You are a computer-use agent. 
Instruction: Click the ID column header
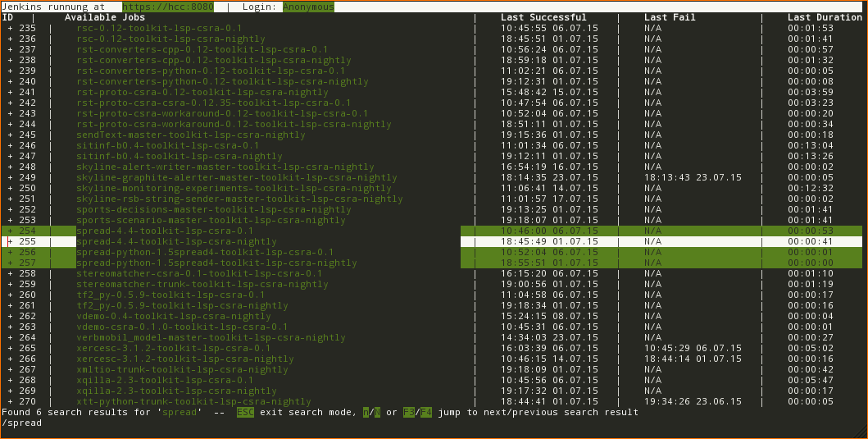point(7,18)
